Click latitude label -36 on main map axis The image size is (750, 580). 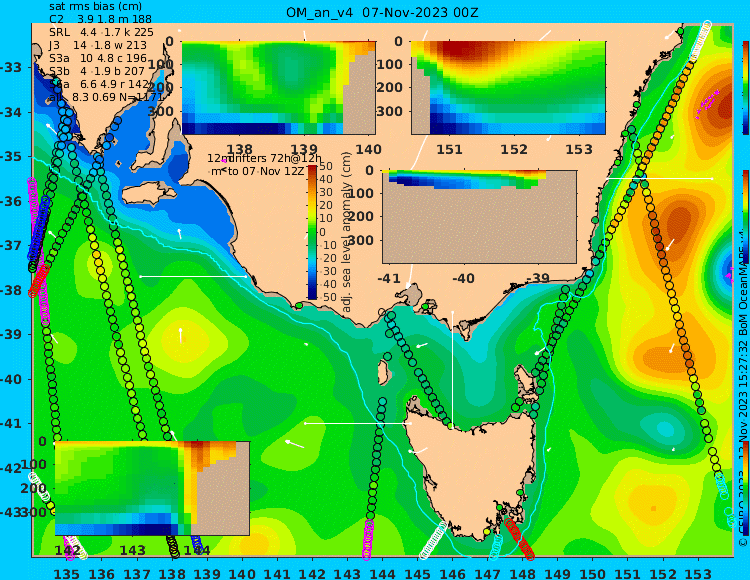[x=11, y=201]
